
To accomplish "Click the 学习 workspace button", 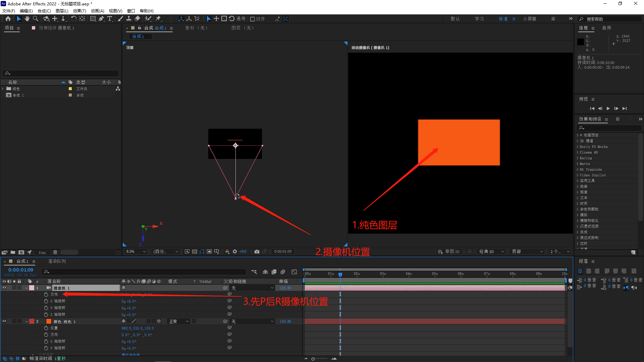I will [x=479, y=19].
